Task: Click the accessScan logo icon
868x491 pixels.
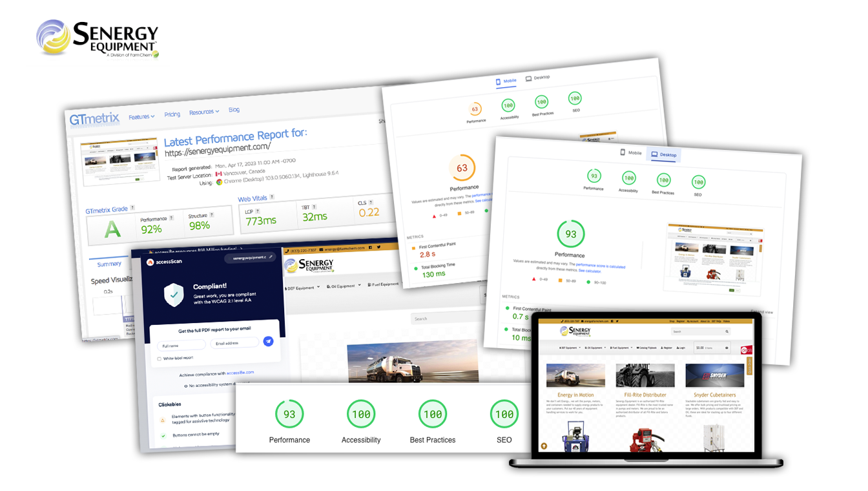Action: point(150,262)
